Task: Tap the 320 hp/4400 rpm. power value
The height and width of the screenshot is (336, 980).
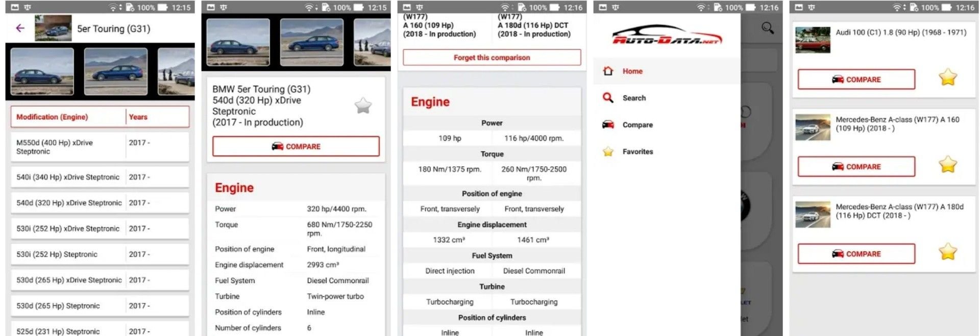Action: click(x=336, y=209)
